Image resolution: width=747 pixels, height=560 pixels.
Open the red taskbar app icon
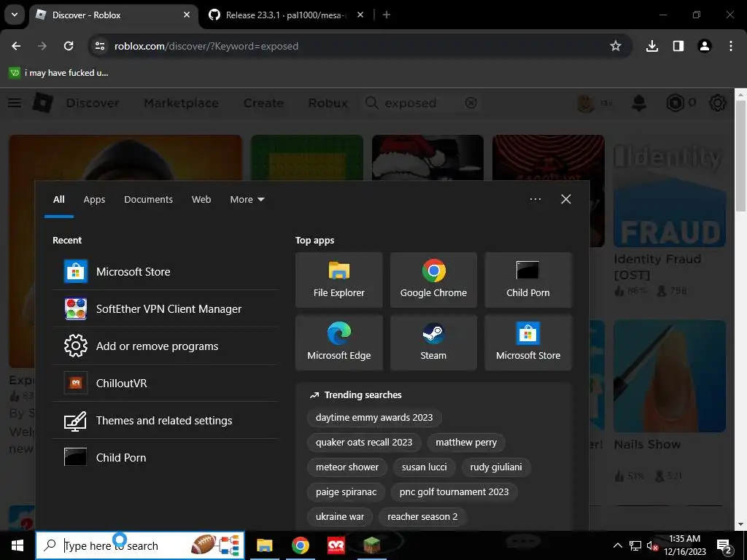(x=336, y=545)
